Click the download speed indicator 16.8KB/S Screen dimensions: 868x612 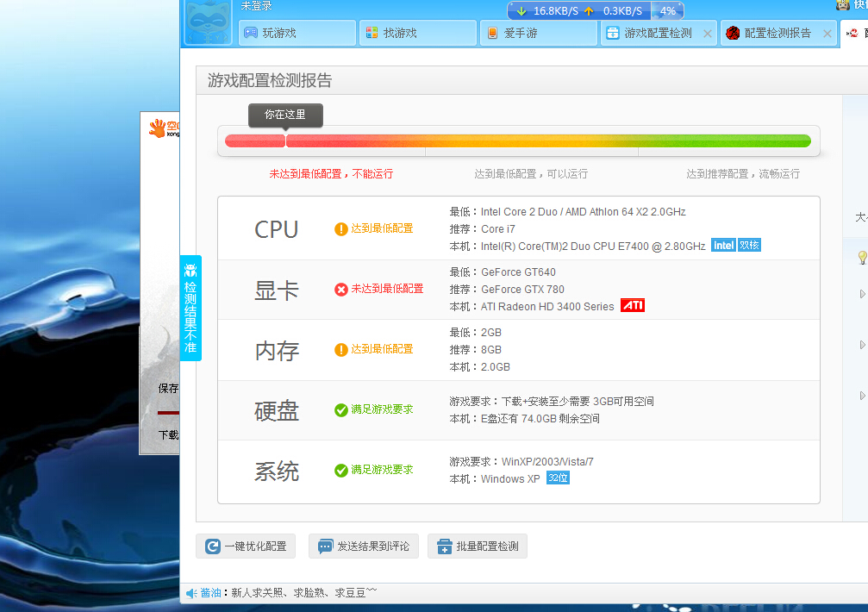(547, 11)
